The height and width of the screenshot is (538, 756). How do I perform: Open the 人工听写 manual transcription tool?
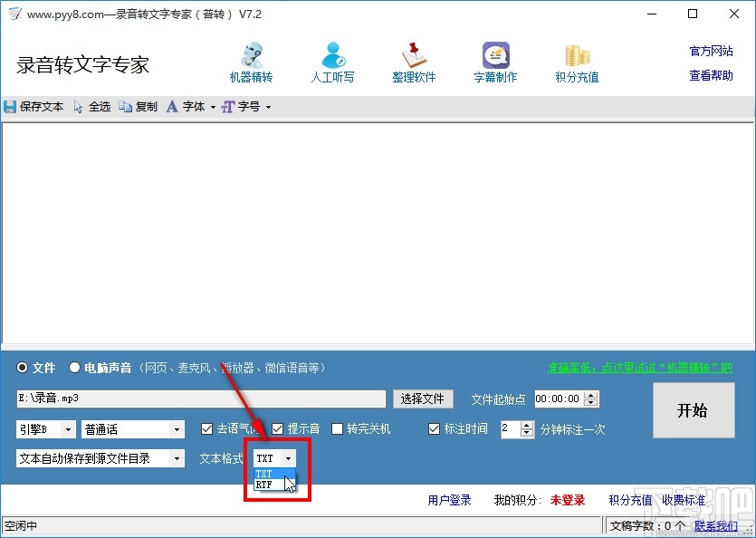[x=332, y=60]
